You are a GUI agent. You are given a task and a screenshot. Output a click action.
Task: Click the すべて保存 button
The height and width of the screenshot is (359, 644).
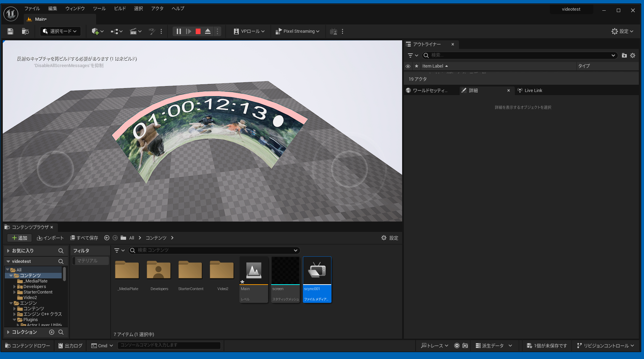point(84,238)
